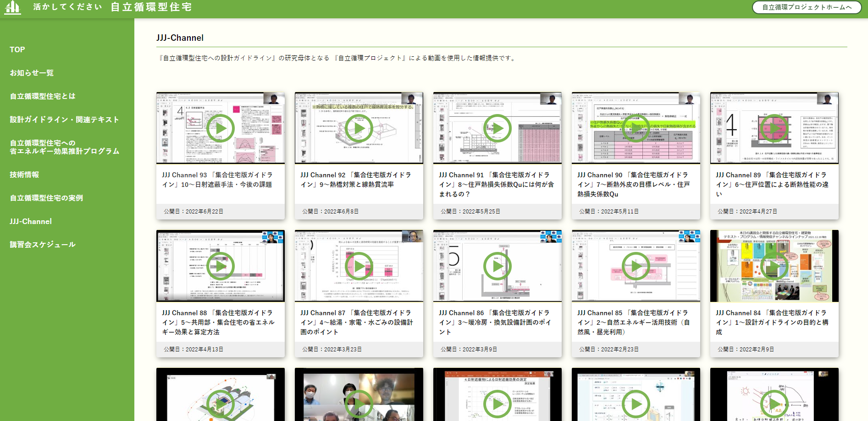Image resolution: width=868 pixels, height=421 pixels.
Task: Open 技術情報 sidebar item
Action: click(24, 175)
